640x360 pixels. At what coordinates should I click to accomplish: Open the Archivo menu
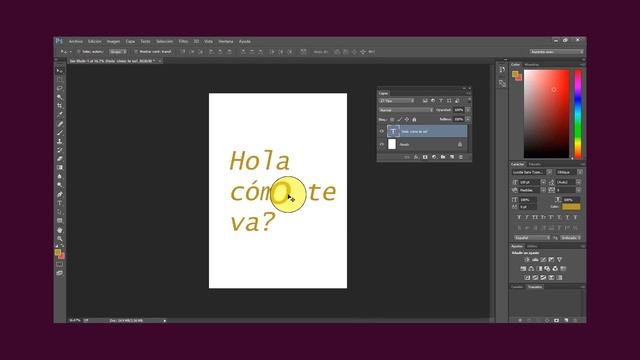point(76,42)
